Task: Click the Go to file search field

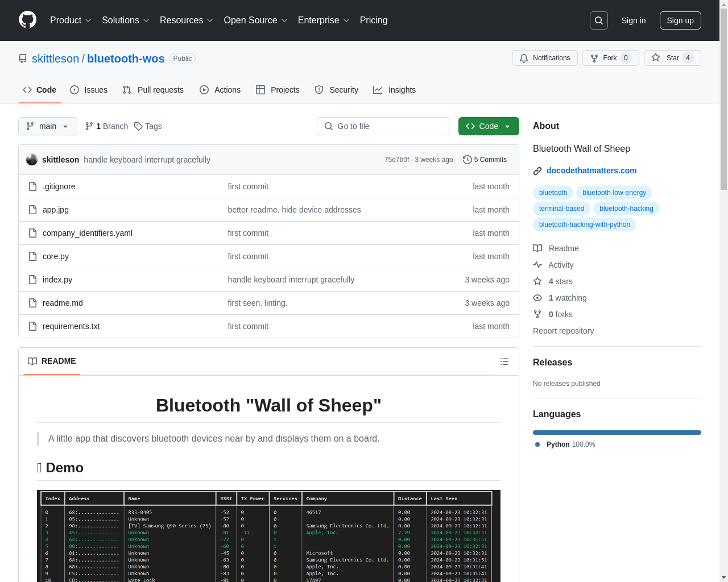Action: click(x=383, y=126)
